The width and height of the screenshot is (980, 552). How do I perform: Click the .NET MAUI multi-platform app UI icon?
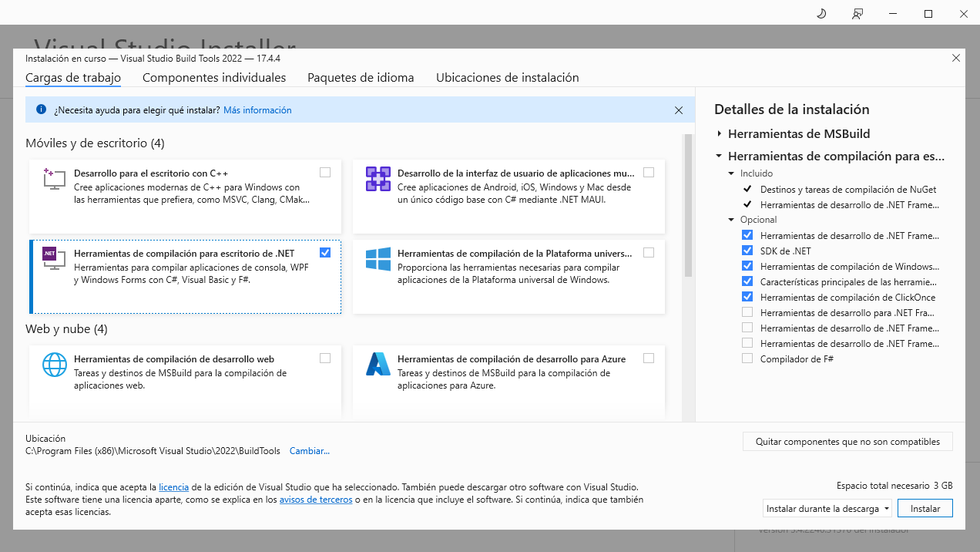[378, 180]
